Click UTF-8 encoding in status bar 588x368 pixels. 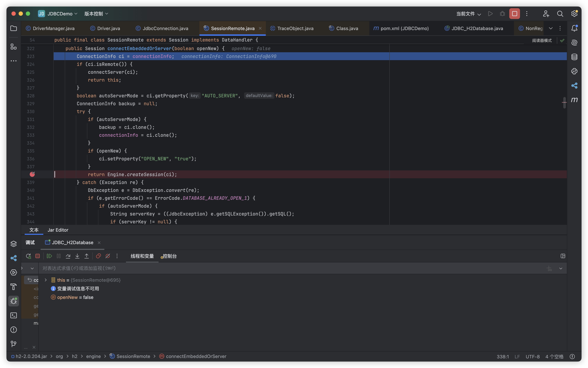pyautogui.click(x=533, y=357)
